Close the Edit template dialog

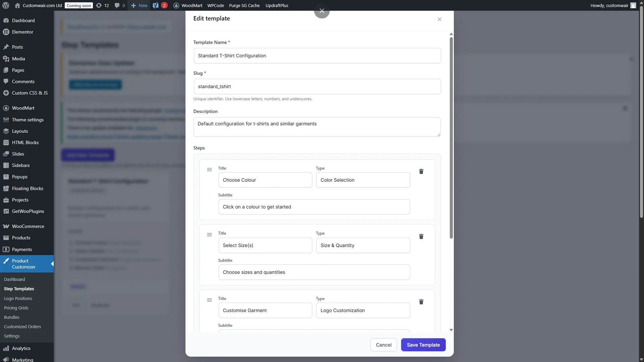point(439,19)
